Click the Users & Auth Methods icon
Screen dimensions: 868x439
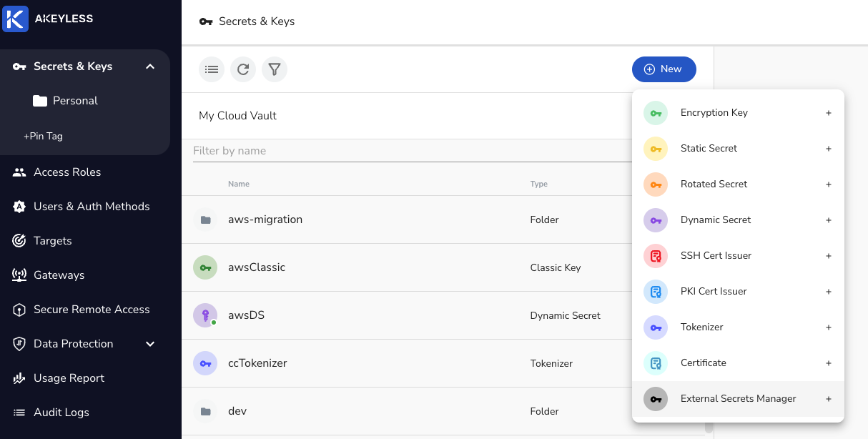click(19, 207)
